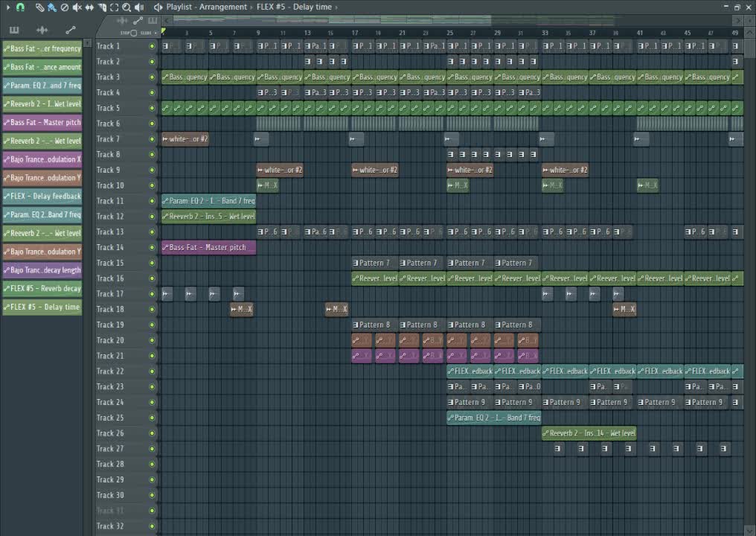Open the Arrangement selector in the title

[222, 7]
